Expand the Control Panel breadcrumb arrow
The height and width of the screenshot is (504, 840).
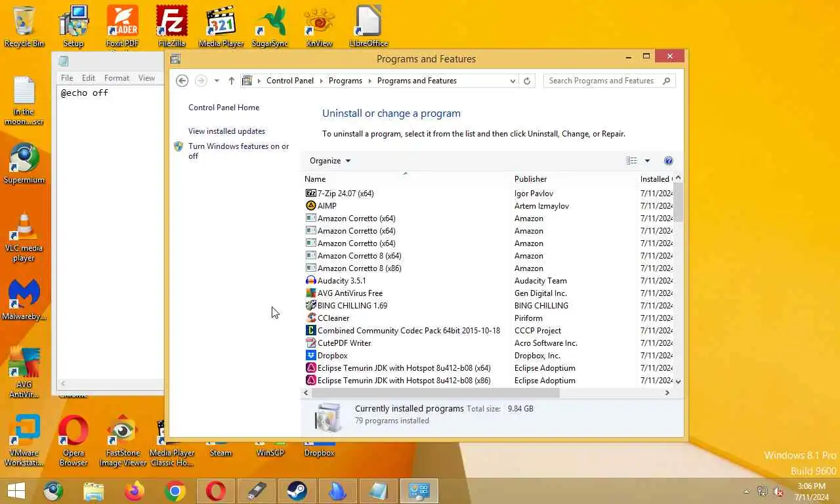tap(321, 81)
